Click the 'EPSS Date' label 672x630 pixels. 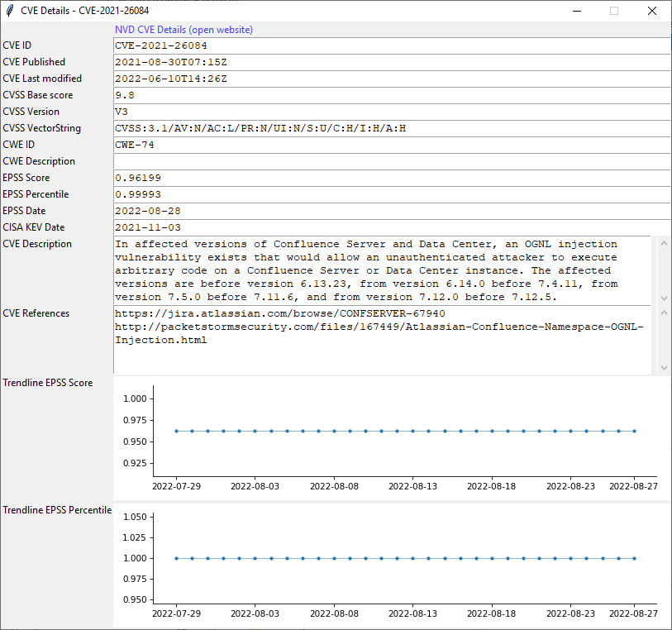point(24,211)
